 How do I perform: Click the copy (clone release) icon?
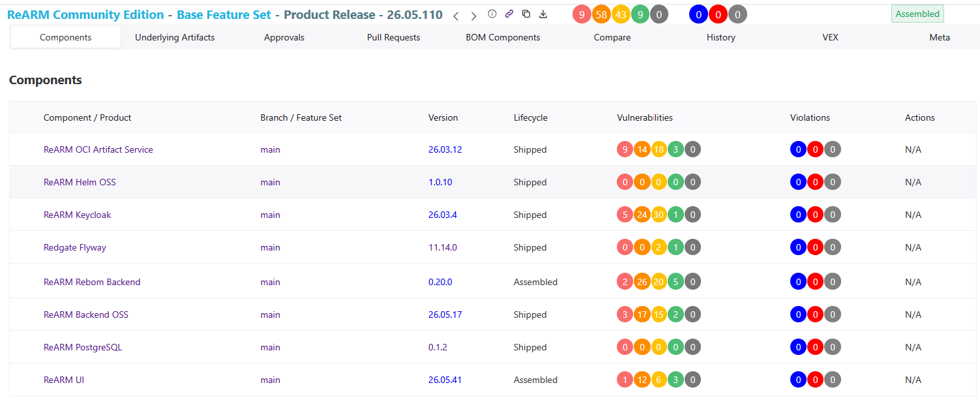coord(526,14)
